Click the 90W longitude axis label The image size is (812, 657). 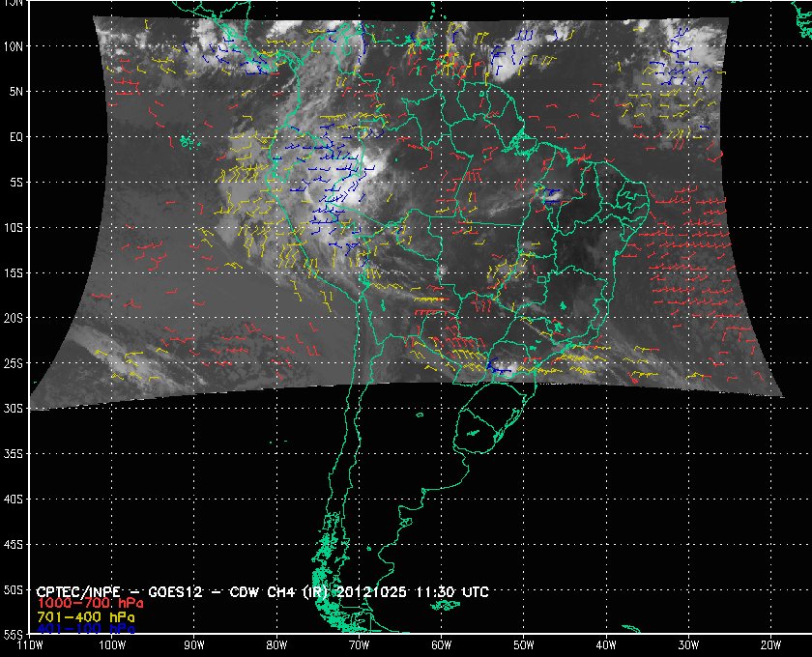tap(194, 646)
